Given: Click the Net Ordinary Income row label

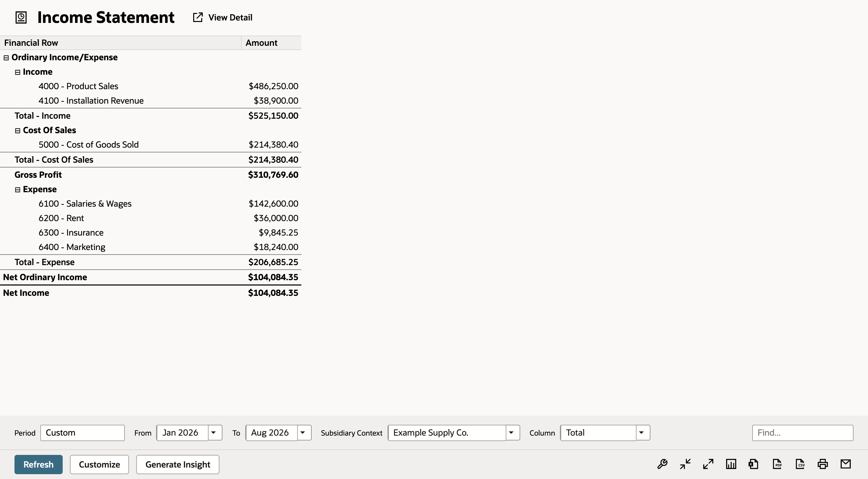Looking at the screenshot, I should [x=45, y=277].
